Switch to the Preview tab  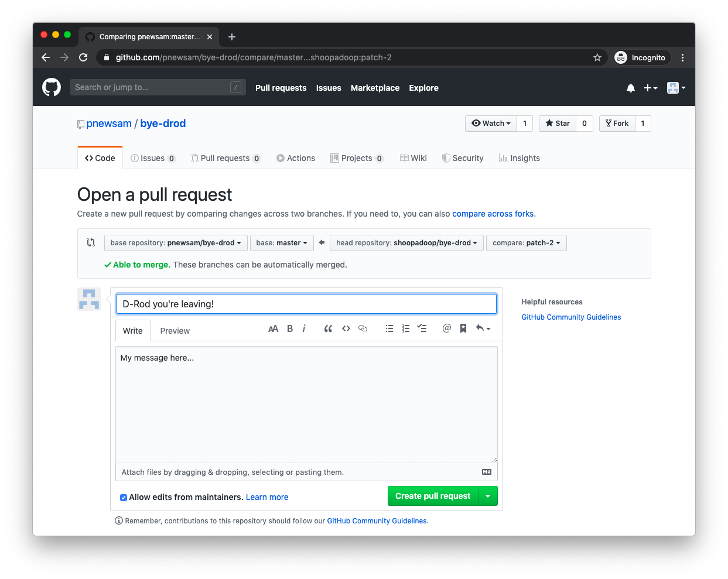pos(175,331)
